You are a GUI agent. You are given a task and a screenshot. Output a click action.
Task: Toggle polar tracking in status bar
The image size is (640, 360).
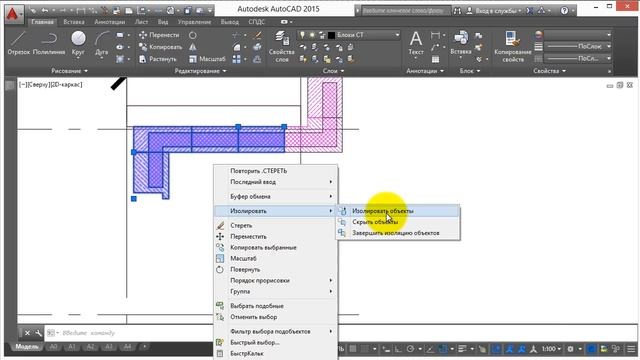(410, 349)
